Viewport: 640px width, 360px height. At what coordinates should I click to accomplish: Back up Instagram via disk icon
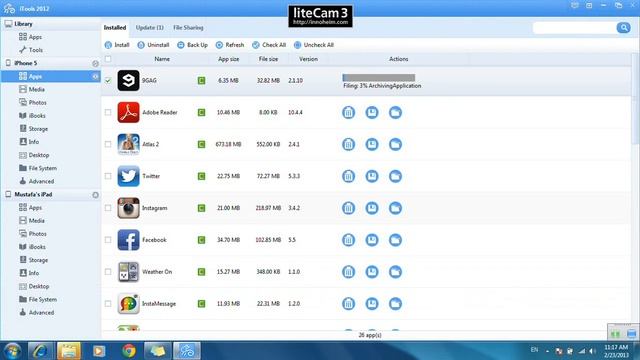tap(372, 208)
